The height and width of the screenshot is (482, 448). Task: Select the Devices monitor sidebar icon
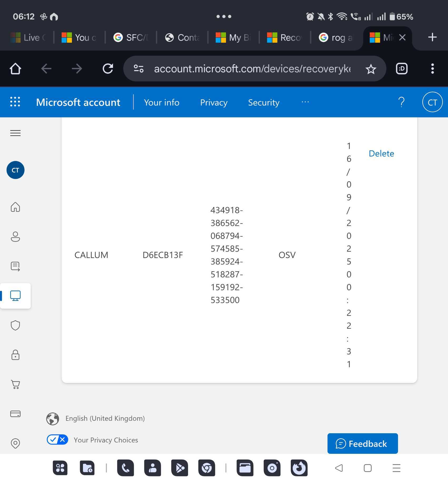pos(15,296)
